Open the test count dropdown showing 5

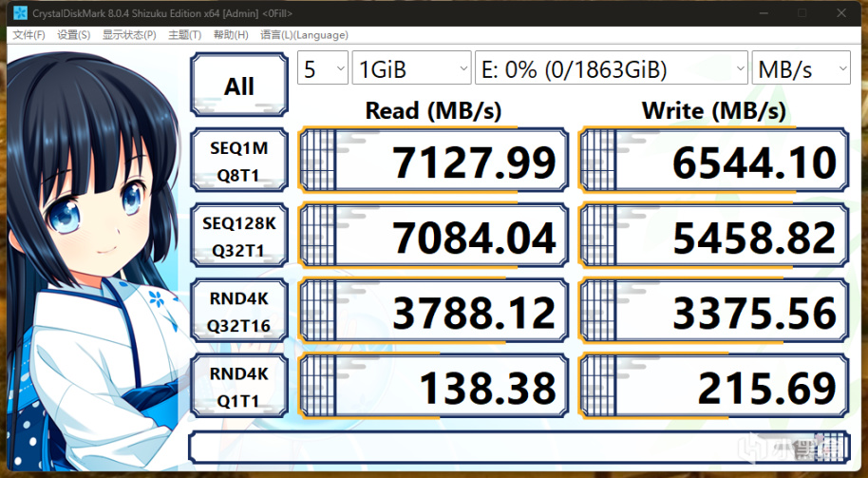pyautogui.click(x=323, y=68)
